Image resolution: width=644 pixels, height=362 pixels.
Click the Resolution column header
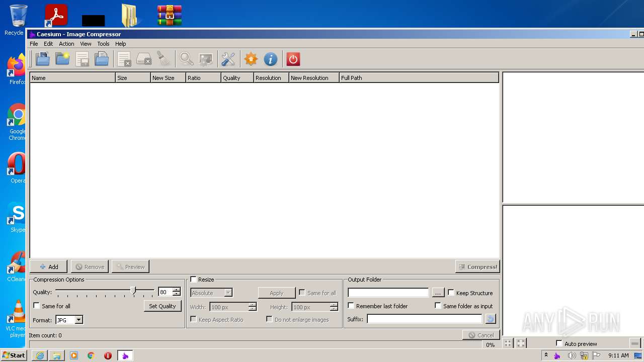pos(271,77)
